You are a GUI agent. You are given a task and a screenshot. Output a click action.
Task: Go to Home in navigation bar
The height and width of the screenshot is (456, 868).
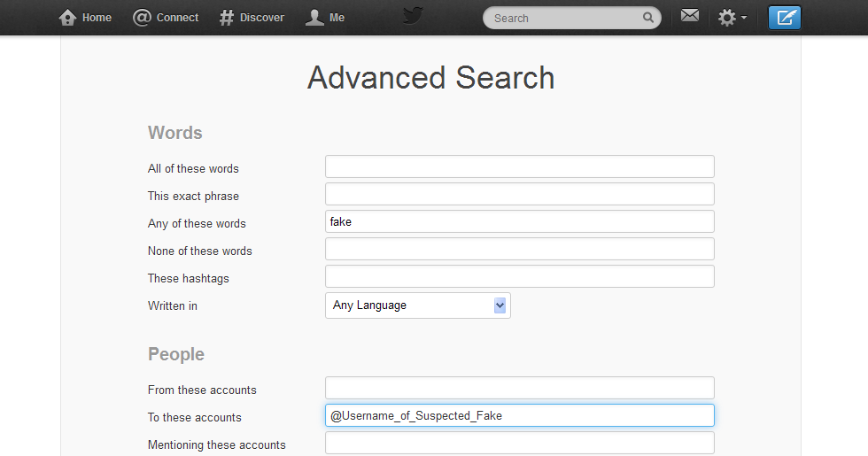[x=96, y=18]
